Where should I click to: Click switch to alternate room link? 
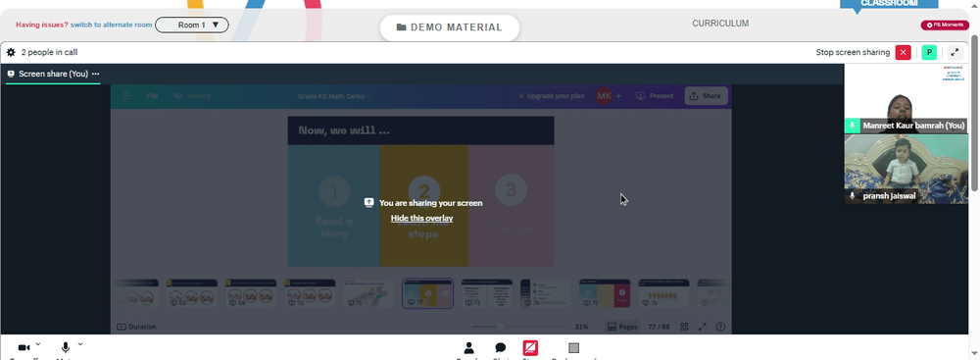pyautogui.click(x=112, y=26)
